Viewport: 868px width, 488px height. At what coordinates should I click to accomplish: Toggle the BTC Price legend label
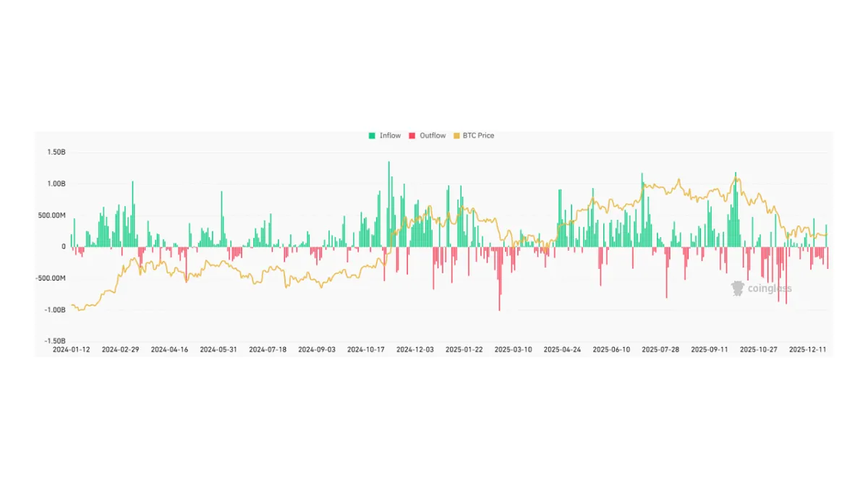(x=478, y=136)
